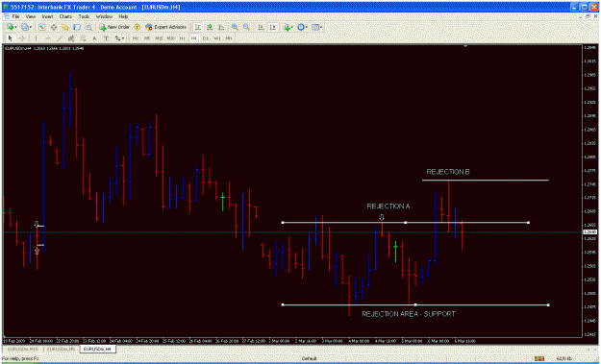This screenshot has height=364, width=601.
Task: Open the New Chart dropdown
Action: [x=12, y=27]
